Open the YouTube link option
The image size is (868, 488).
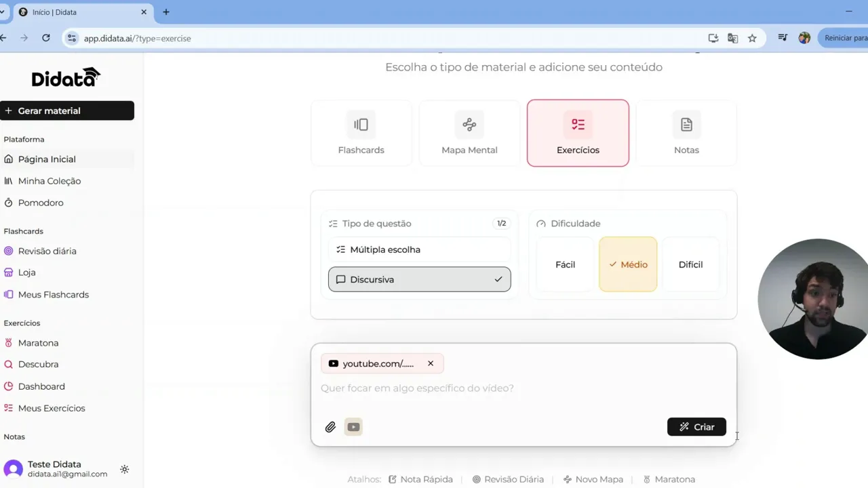(353, 426)
